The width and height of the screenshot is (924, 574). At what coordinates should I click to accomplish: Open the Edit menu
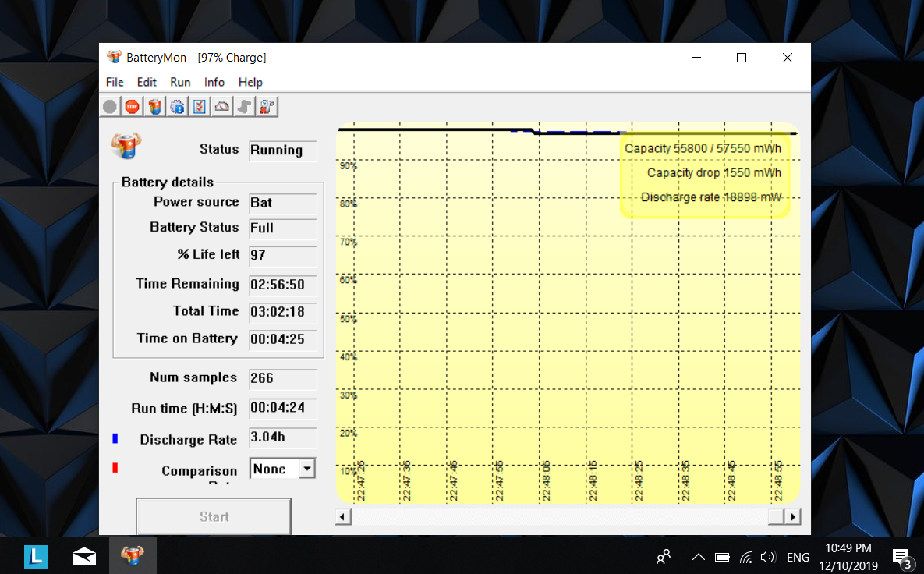(x=147, y=82)
